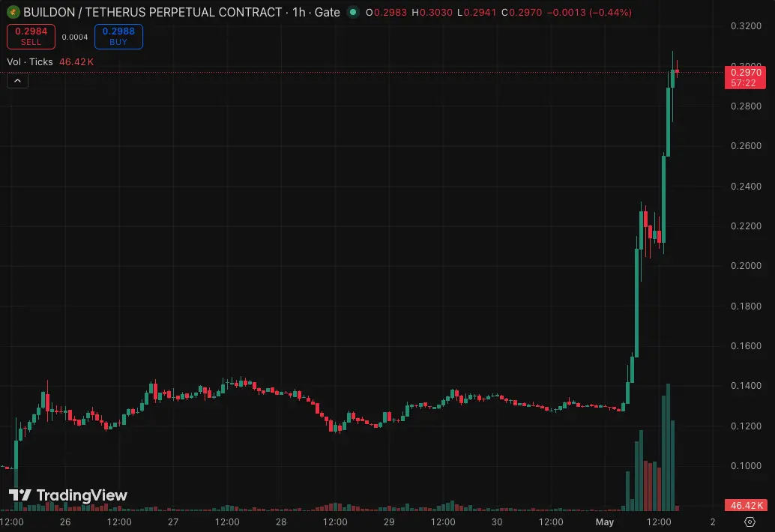Viewport: 775px width, 532px height.
Task: Click the green market status dot
Action: coord(353,12)
